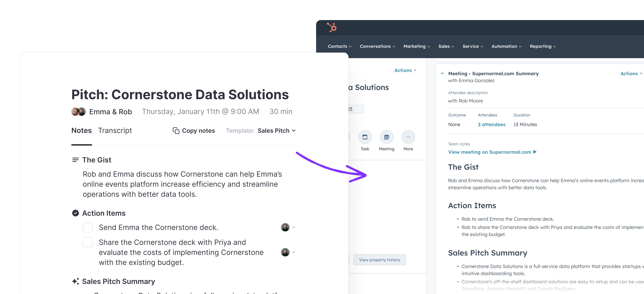Click the Outcome value 'None'
This screenshot has height=294, width=644.
point(454,124)
